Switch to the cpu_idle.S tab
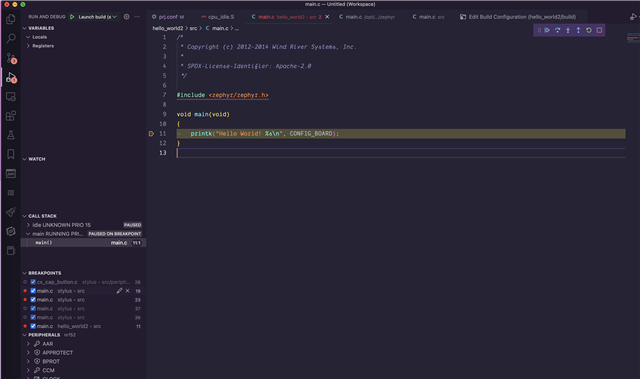Screen dimensions: 640x379 coord(218,17)
